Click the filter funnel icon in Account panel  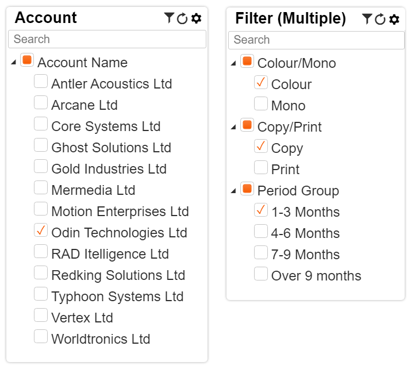click(169, 18)
